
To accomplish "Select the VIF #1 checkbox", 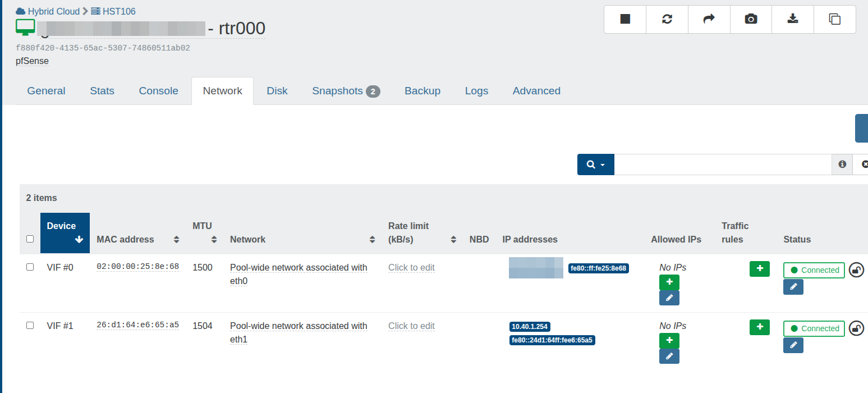I will point(30,326).
